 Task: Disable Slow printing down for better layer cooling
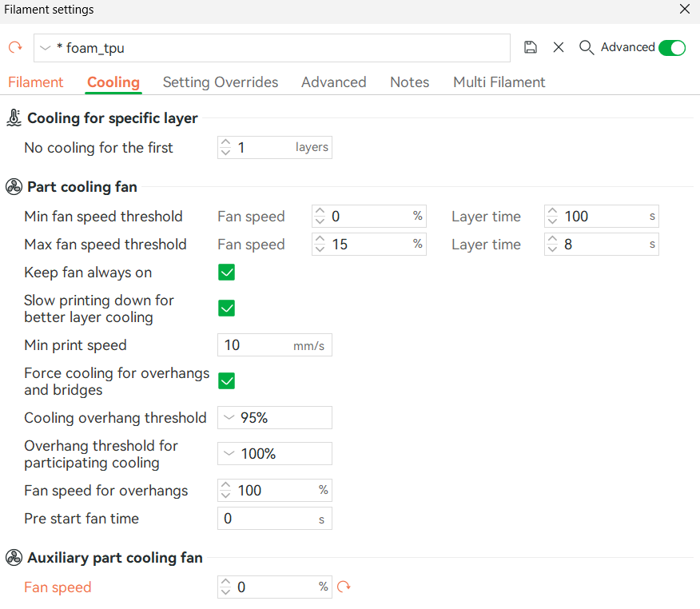point(227,308)
